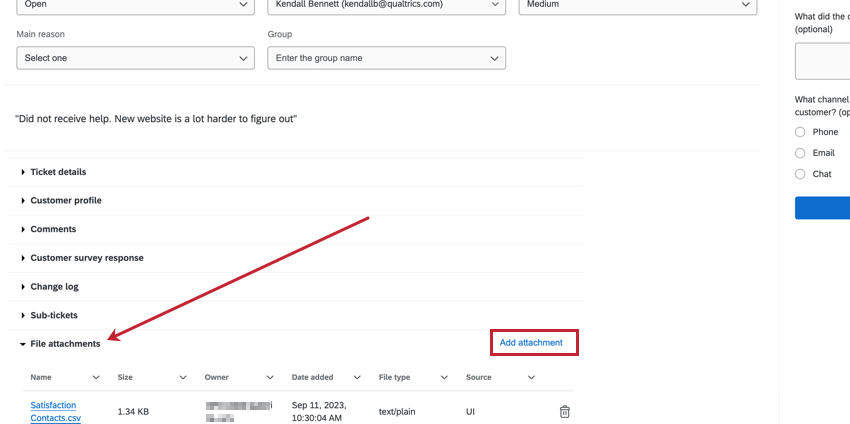
Task: Click the Add attachment link
Action: click(x=531, y=343)
